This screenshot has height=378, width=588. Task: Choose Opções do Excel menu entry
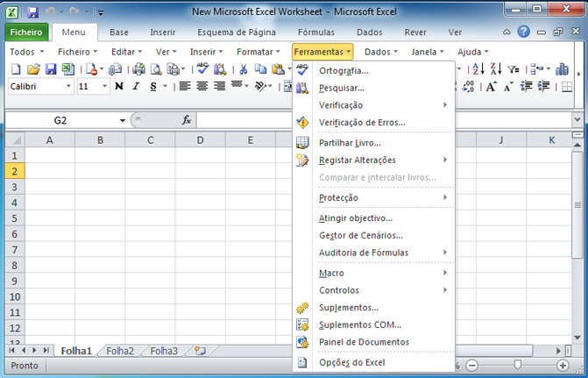coord(374,362)
